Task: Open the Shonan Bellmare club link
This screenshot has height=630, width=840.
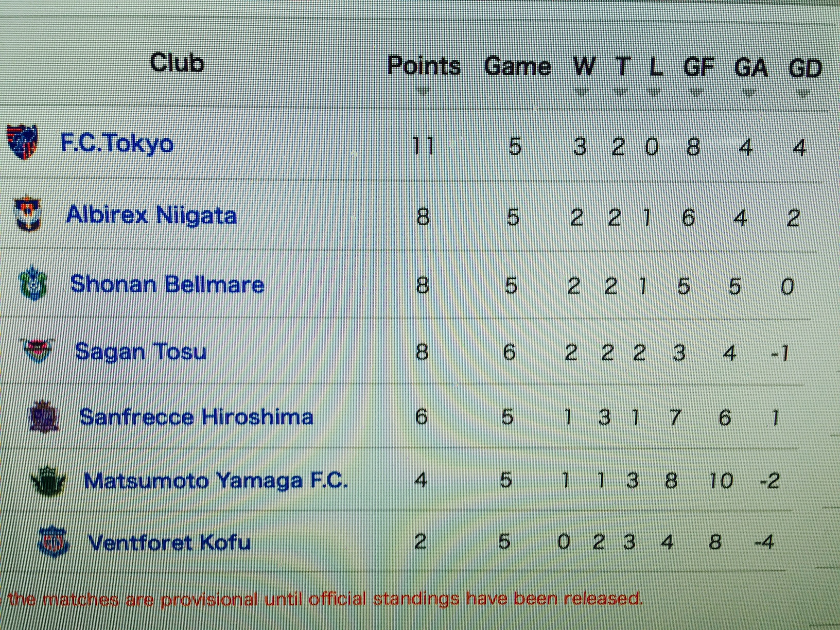Action: tap(167, 284)
